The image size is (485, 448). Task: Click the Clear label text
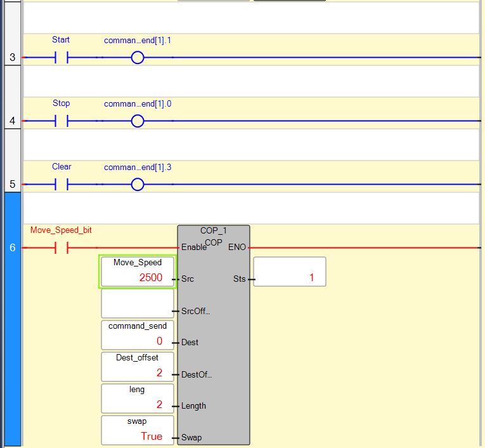[61, 166]
